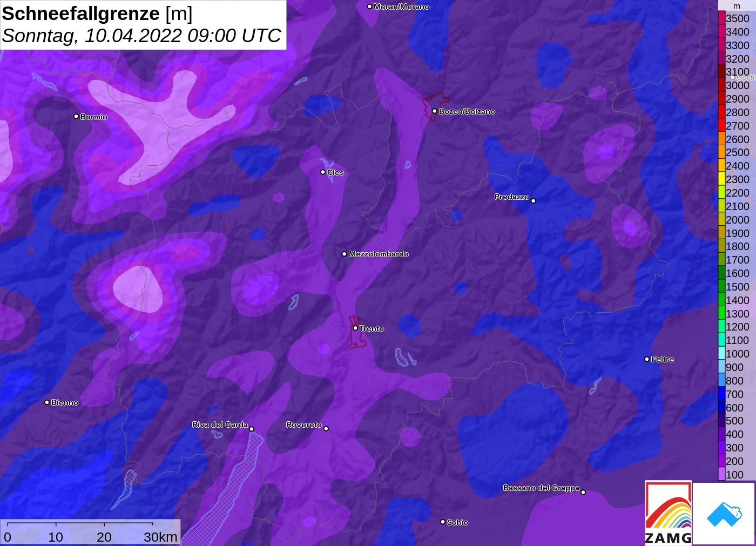Click the 10 mark on scale bar
The height and width of the screenshot is (546, 756).
click(56, 537)
